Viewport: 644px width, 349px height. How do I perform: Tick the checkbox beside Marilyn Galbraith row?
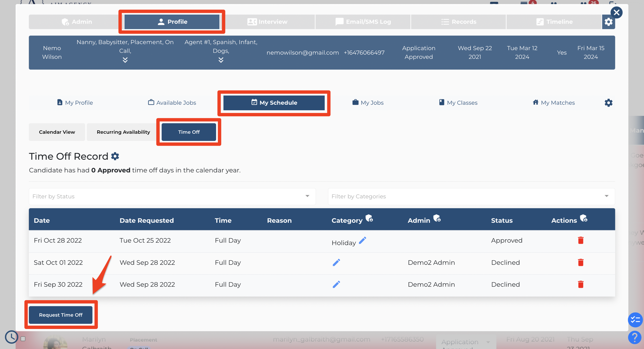[x=23, y=339]
